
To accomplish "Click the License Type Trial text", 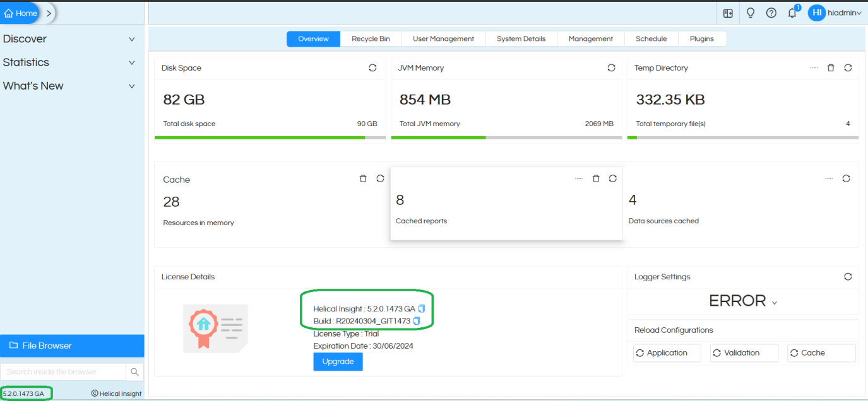I will [x=346, y=334].
